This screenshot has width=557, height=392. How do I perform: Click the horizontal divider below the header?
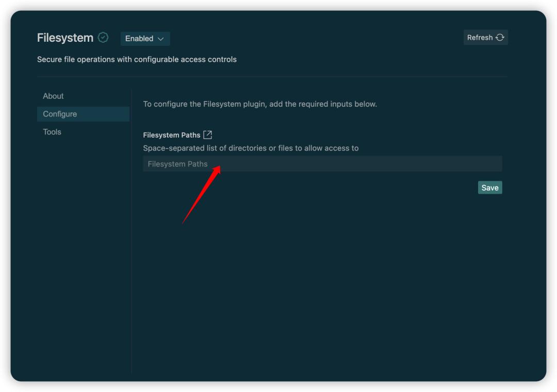(272, 77)
